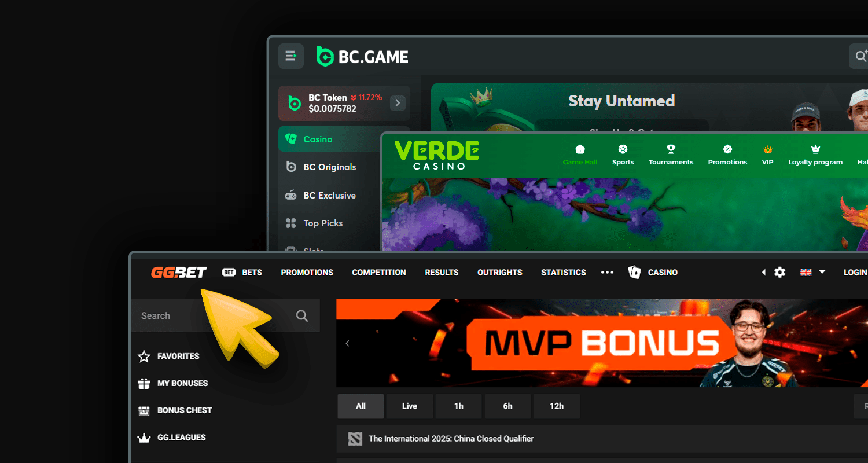Expand the BC Token arrow button
868x463 pixels.
coord(398,103)
